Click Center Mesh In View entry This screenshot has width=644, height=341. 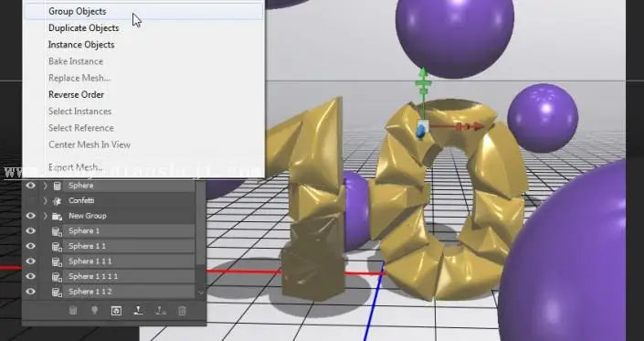pos(90,144)
